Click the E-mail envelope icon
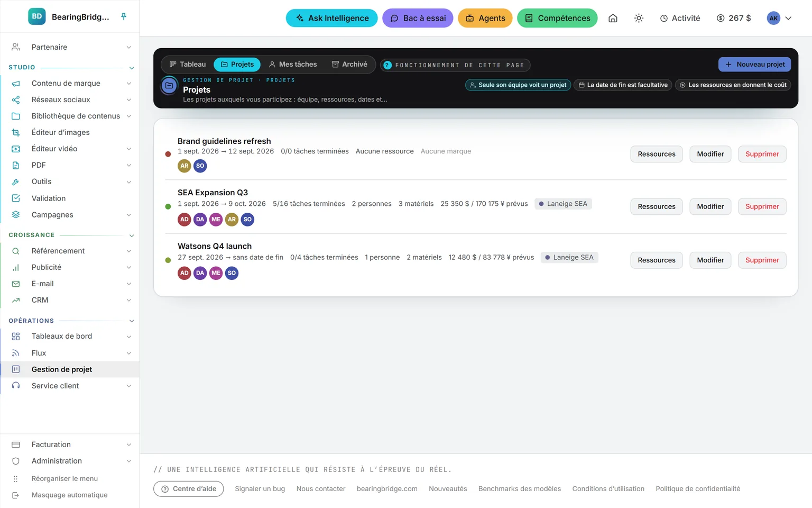This screenshot has width=812, height=508. click(x=16, y=284)
